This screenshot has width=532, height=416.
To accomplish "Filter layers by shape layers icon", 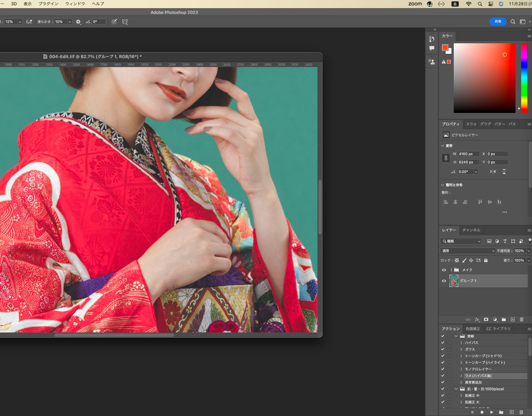I will pyautogui.click(x=513, y=241).
